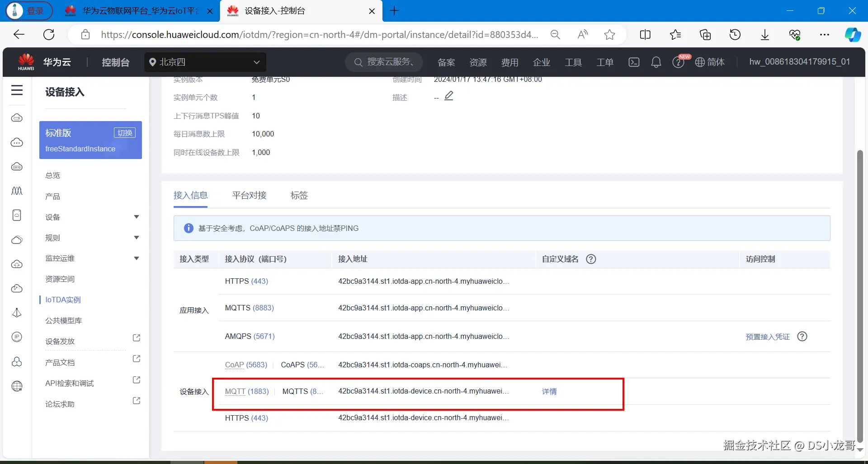Open 总览 in the sidebar

click(53, 175)
